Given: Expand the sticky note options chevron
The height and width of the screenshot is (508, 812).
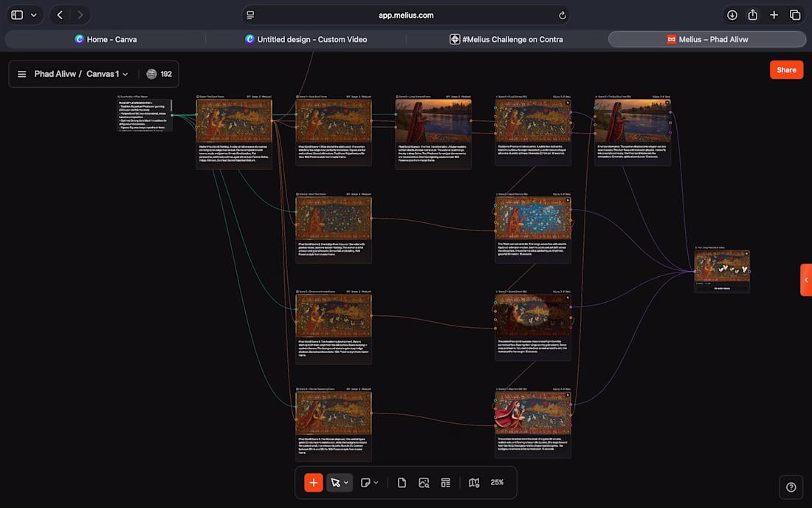Looking at the screenshot, I should coord(376,483).
